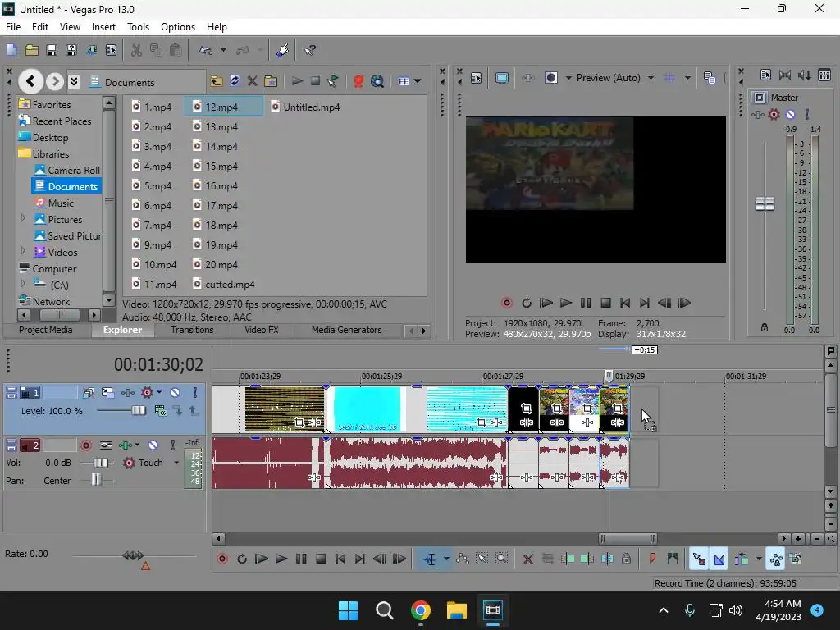Viewport: 840px width, 630px height.
Task: Select the Zoom edit tool magnifier icon
Action: [x=501, y=559]
